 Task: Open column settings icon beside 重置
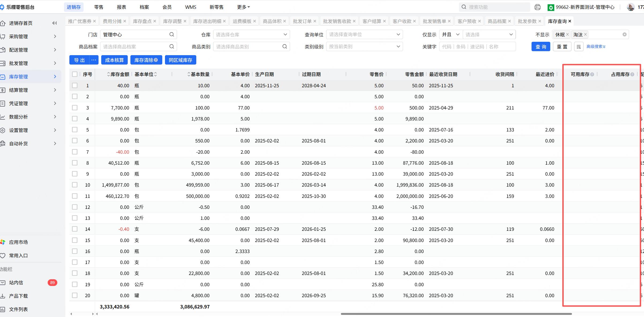coord(578,47)
